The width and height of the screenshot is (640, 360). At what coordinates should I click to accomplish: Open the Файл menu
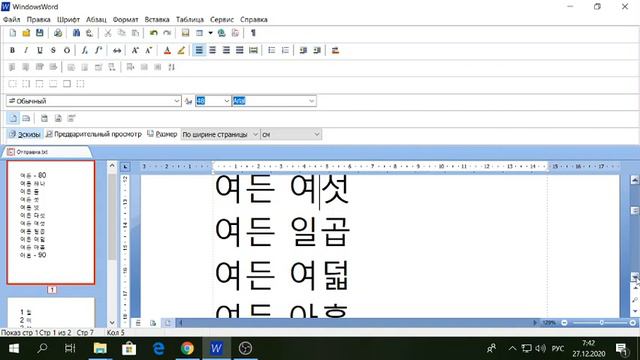(x=11, y=20)
